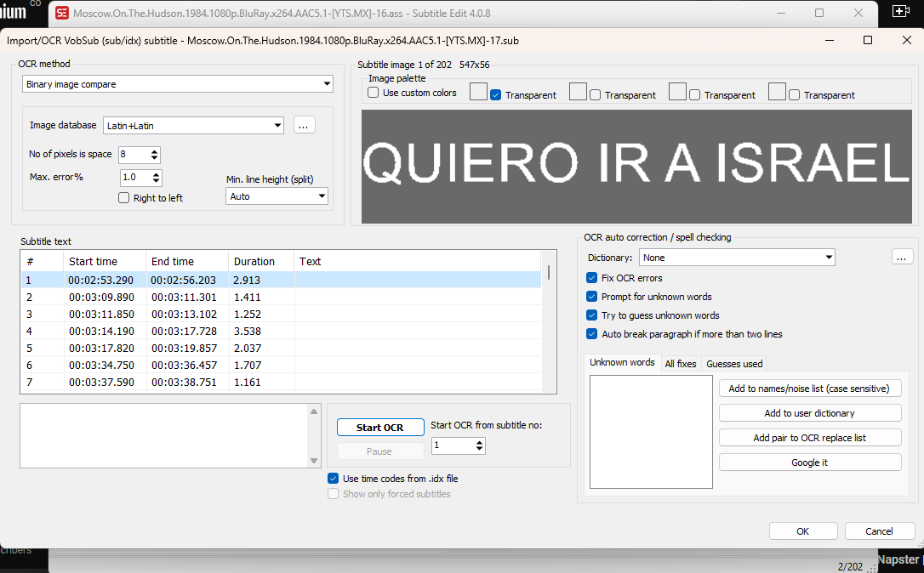Click the subtitle text edit box

coord(164,436)
